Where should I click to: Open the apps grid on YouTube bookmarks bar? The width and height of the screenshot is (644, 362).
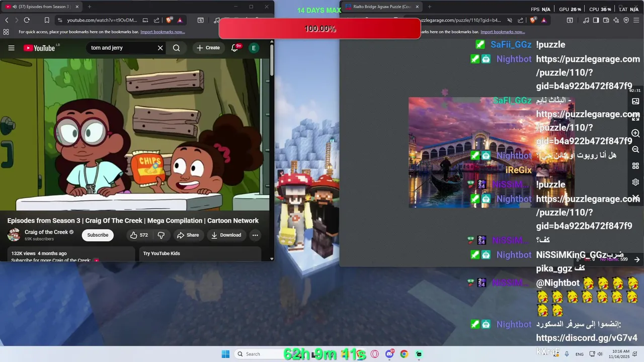point(6,32)
